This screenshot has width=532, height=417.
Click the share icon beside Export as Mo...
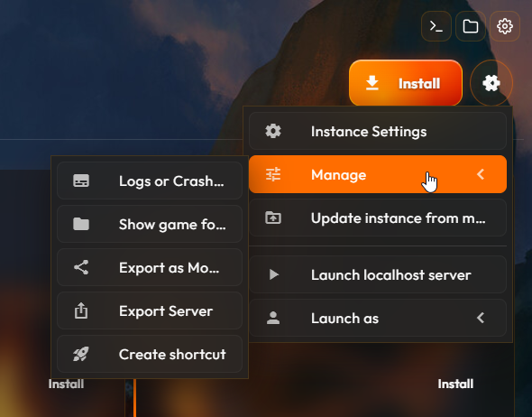coord(81,267)
